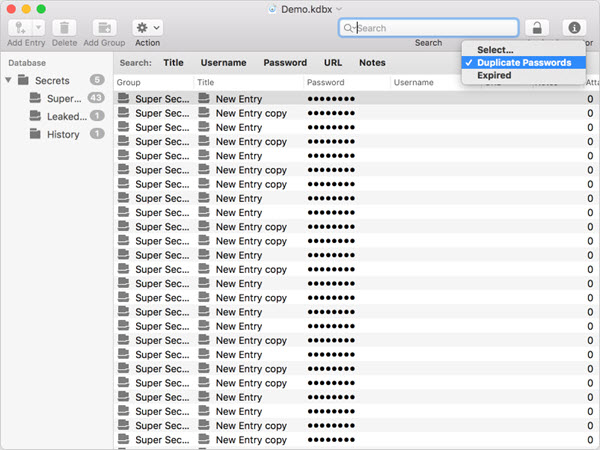
Task: Select the Super... group in sidebar
Action: point(55,98)
